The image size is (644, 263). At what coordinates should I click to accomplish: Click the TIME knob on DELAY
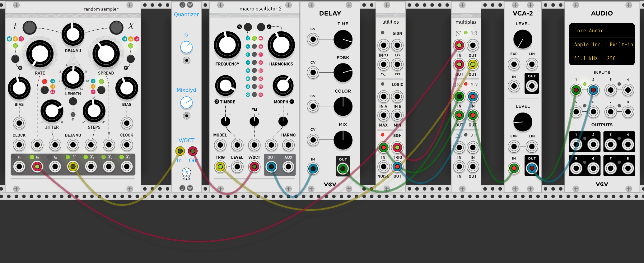[x=343, y=39]
